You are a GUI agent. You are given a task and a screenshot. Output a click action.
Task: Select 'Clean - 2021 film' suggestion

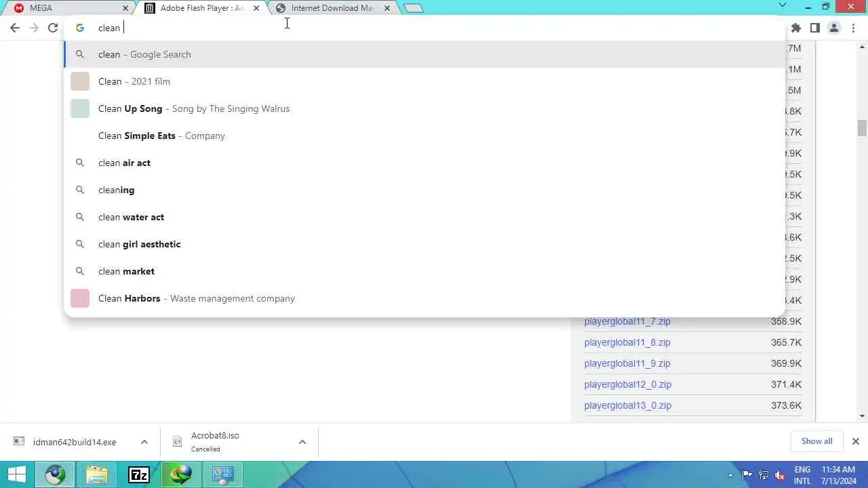425,81
